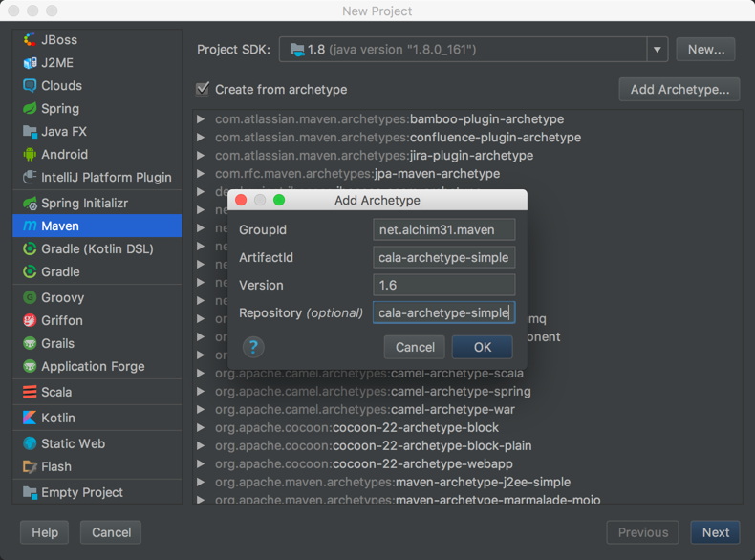The width and height of the screenshot is (755, 560).
Task: Click the ArtifactId input field
Action: pyautogui.click(x=444, y=258)
